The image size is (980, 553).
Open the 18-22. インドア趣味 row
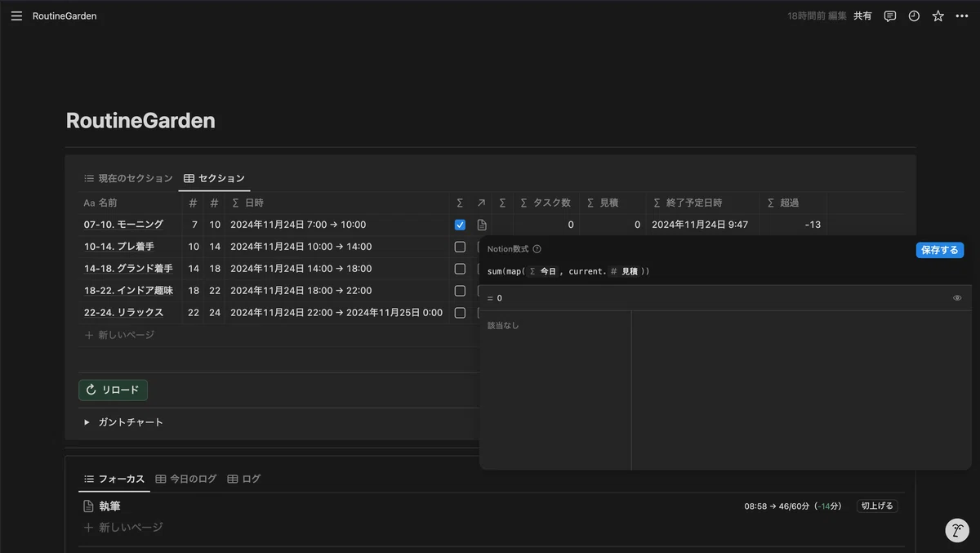[128, 291]
